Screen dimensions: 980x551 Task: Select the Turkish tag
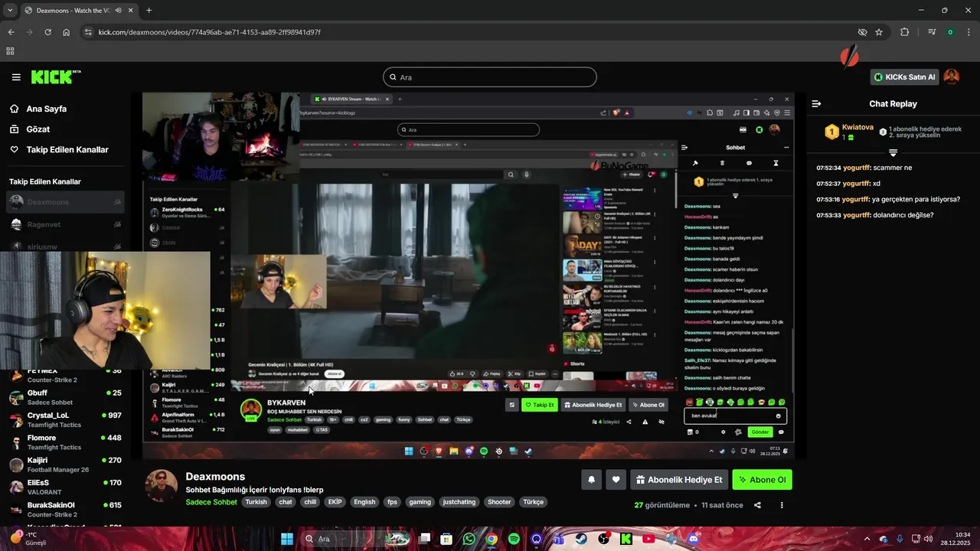tap(256, 502)
